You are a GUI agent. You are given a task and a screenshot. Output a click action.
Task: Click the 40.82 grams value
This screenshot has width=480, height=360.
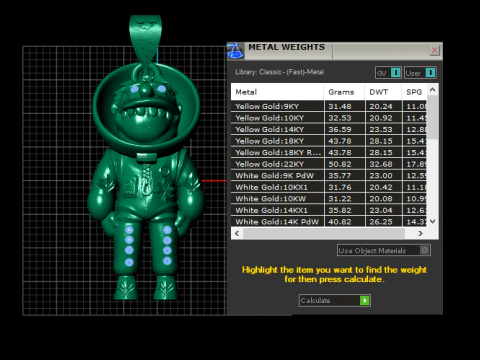point(340,222)
